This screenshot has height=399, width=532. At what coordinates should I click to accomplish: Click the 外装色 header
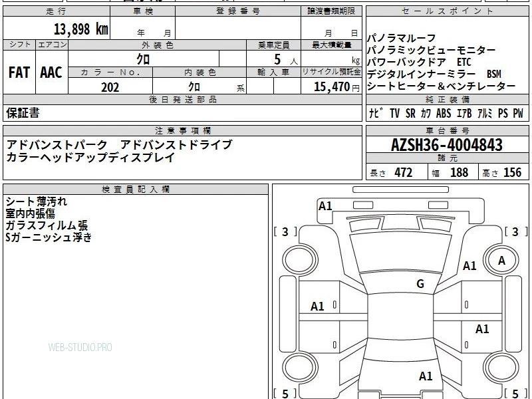click(x=157, y=45)
